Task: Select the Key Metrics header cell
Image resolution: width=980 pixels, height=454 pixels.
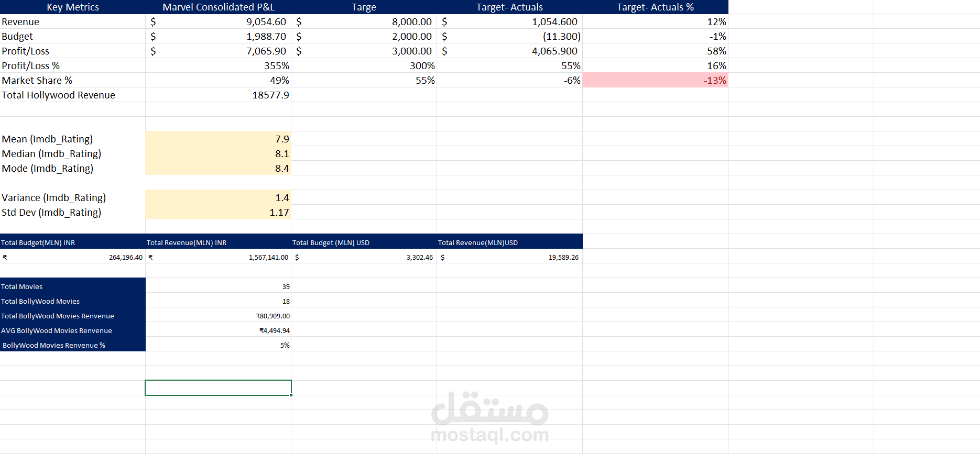Action: click(x=73, y=7)
